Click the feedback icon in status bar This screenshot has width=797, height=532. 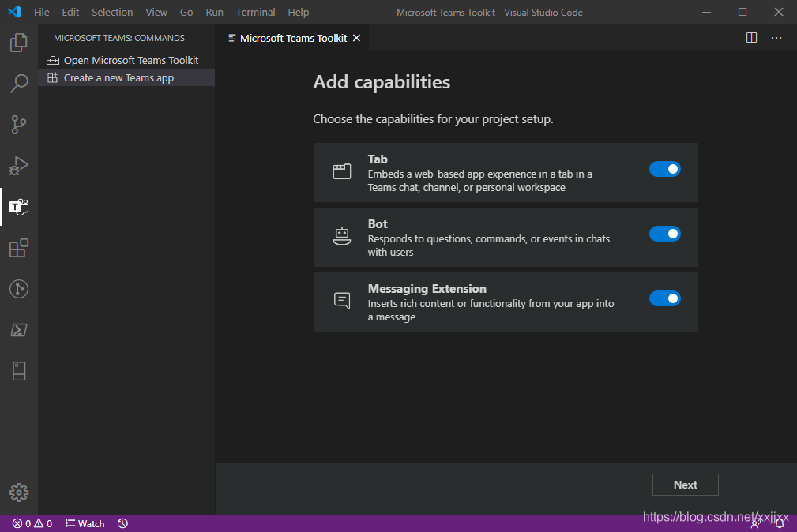[x=756, y=523]
